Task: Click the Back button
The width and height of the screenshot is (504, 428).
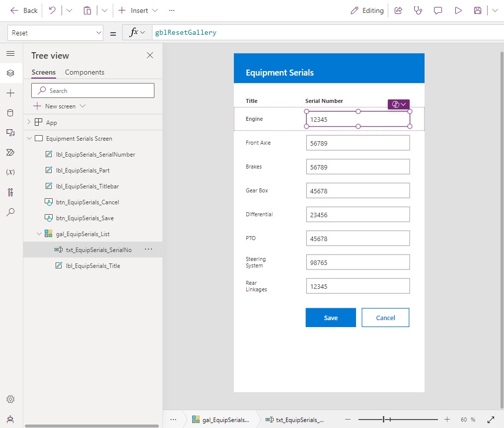Action: coord(23,10)
